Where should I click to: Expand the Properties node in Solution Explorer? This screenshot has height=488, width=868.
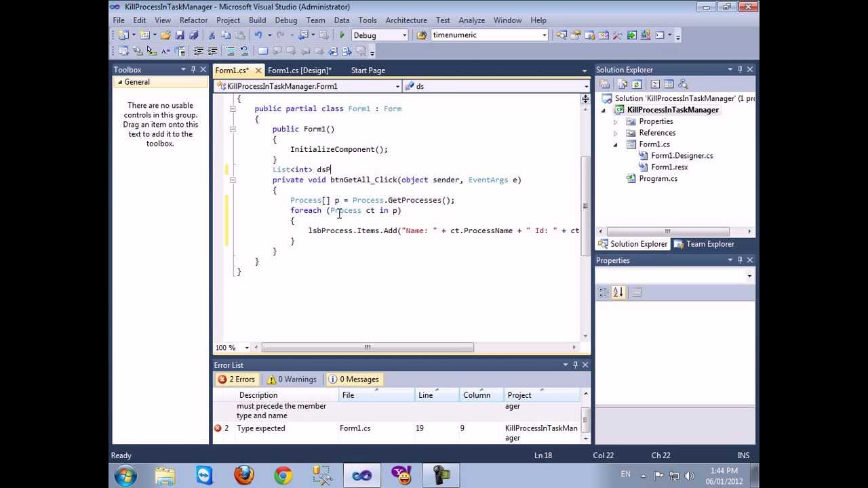pyautogui.click(x=616, y=122)
